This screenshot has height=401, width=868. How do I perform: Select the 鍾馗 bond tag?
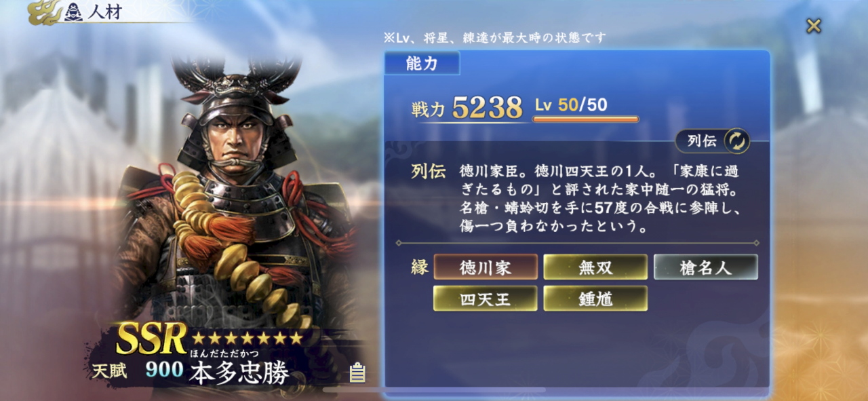pos(595,299)
